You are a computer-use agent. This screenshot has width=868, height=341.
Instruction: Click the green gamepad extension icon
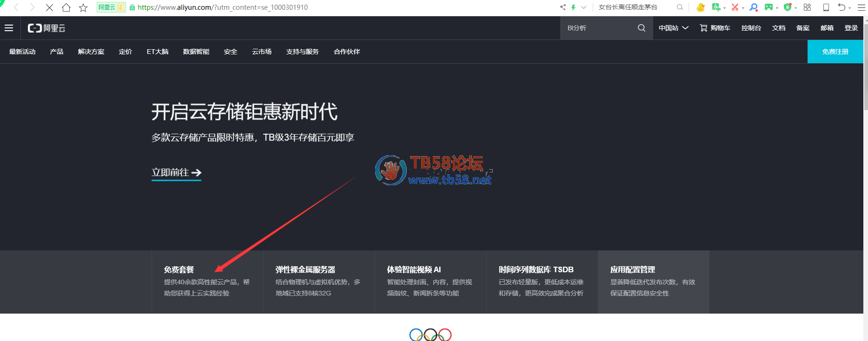769,7
